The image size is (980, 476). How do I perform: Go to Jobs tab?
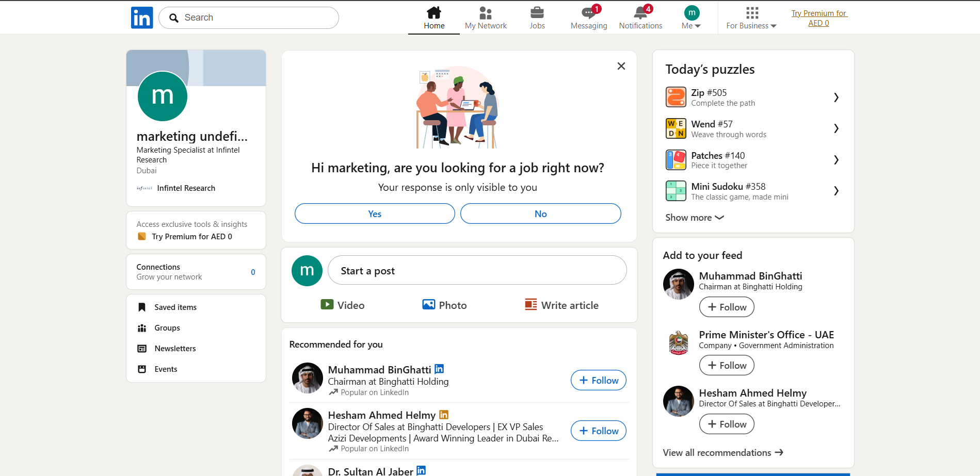(537, 18)
